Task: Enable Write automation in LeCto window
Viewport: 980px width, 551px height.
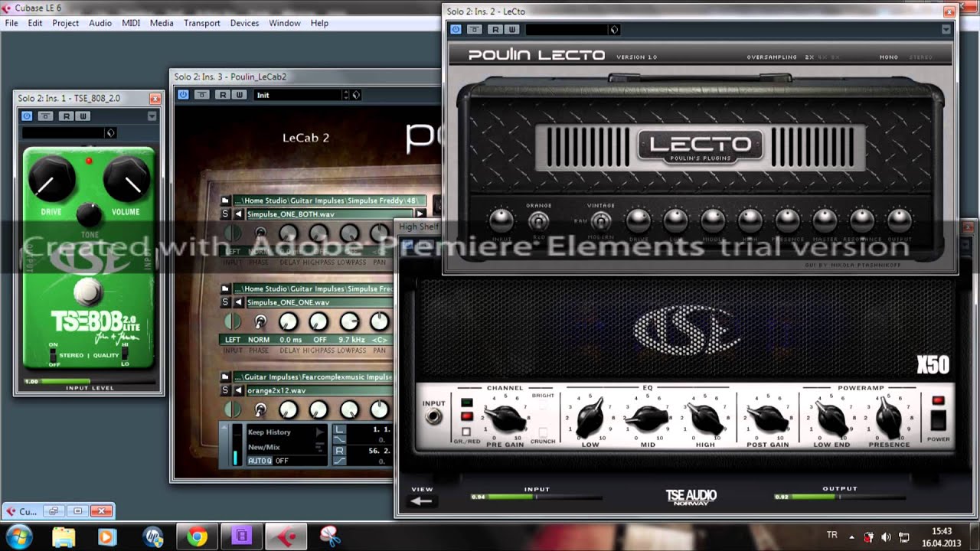Action: pos(512,29)
